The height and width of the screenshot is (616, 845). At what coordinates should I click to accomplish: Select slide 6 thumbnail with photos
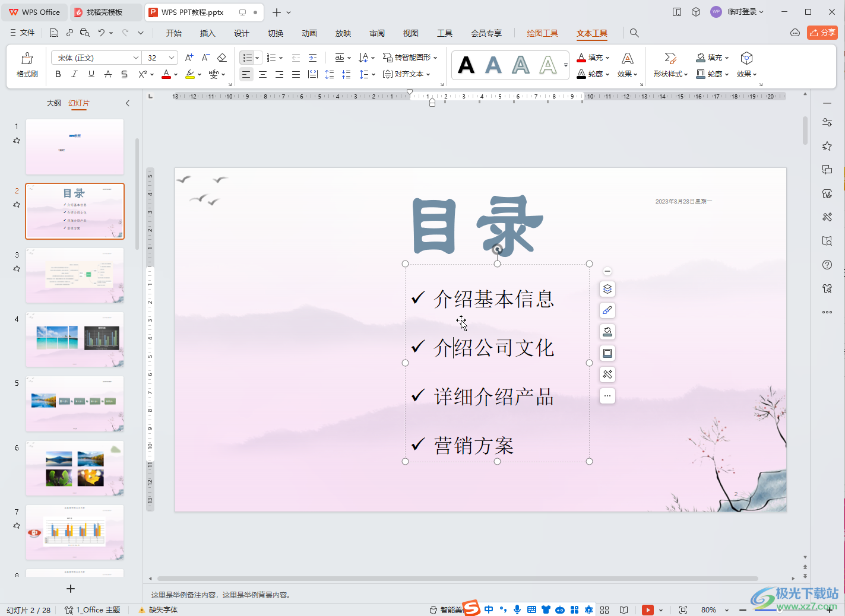tap(75, 468)
